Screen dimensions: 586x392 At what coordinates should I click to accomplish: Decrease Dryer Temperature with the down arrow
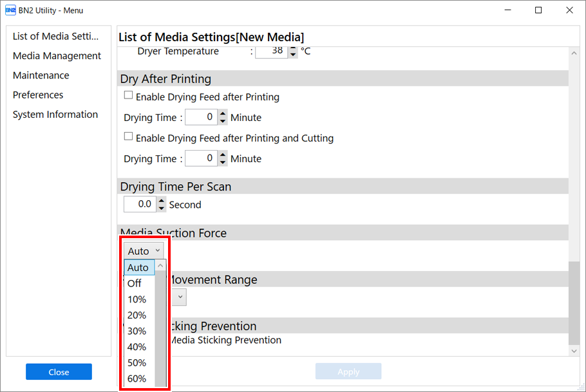pyautogui.click(x=293, y=55)
